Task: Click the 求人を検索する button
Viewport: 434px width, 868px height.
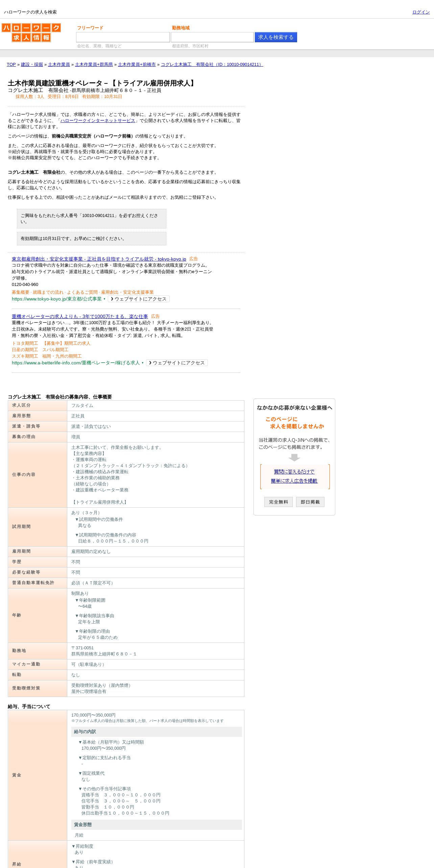Action: [276, 37]
